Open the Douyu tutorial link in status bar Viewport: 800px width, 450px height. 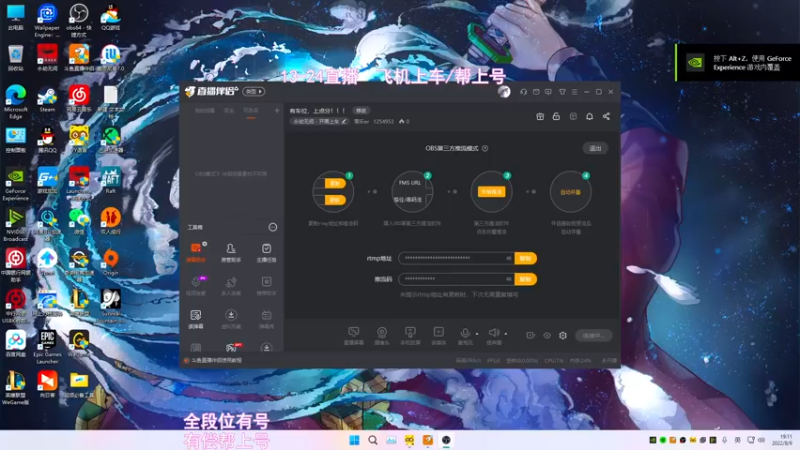[216, 360]
